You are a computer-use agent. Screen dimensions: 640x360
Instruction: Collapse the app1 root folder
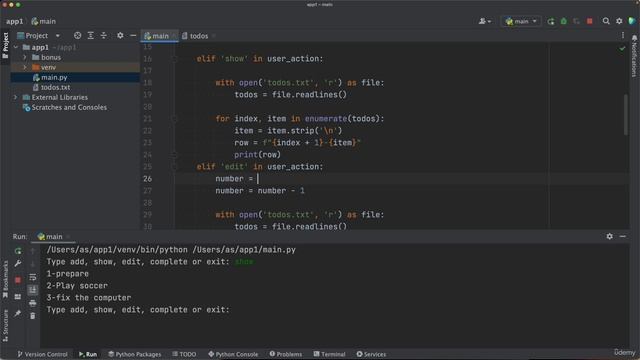coord(16,47)
